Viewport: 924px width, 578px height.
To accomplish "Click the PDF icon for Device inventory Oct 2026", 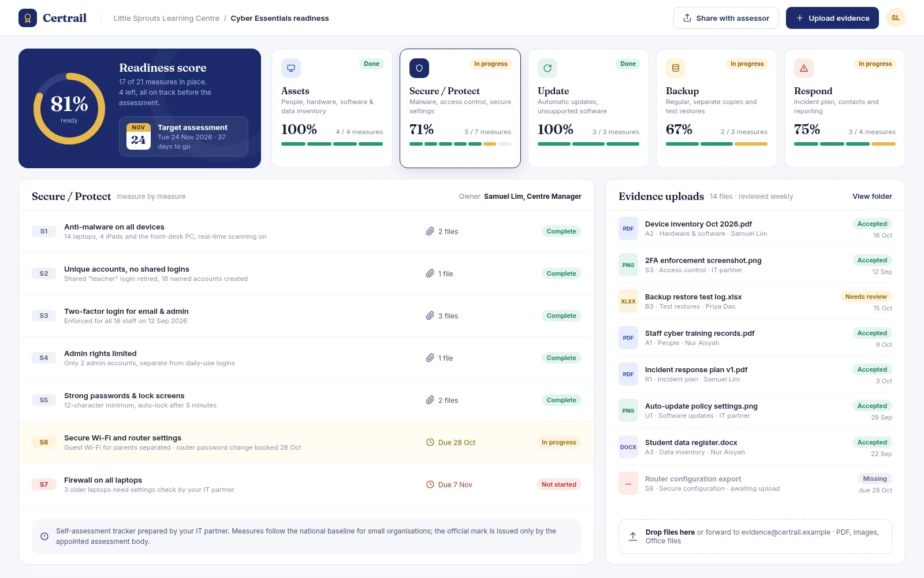I will pyautogui.click(x=628, y=228).
